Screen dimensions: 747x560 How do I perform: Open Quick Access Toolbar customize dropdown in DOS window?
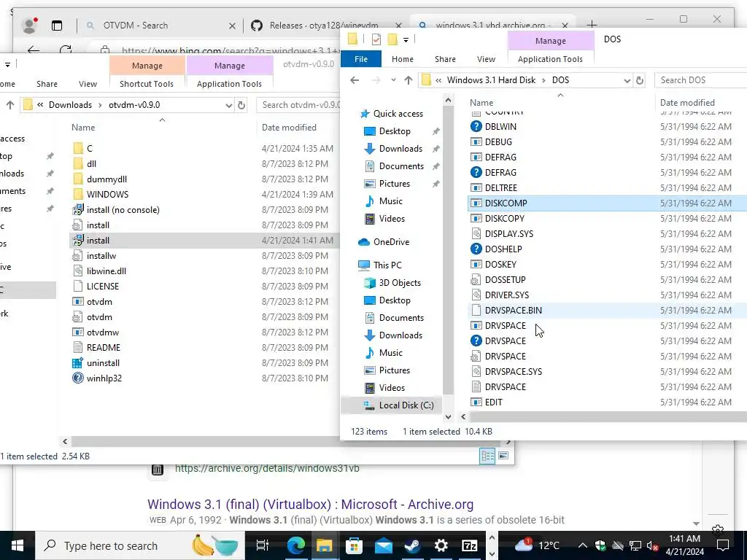tap(406, 39)
